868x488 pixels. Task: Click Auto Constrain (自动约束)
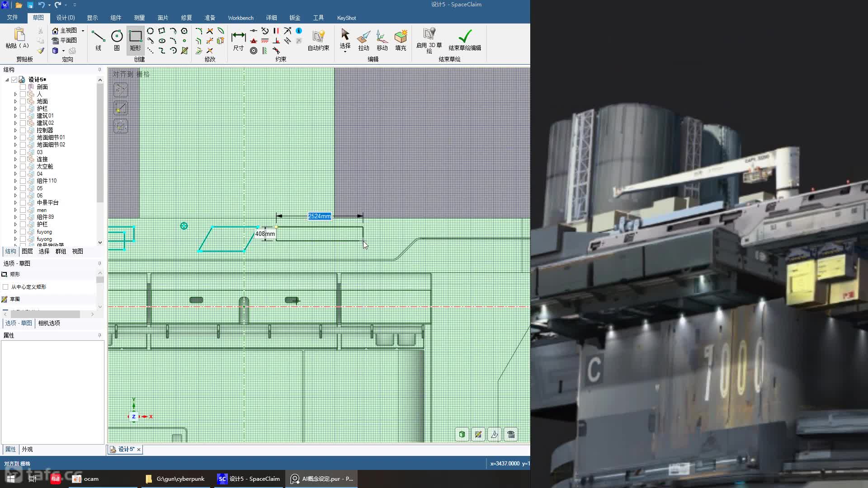click(318, 40)
